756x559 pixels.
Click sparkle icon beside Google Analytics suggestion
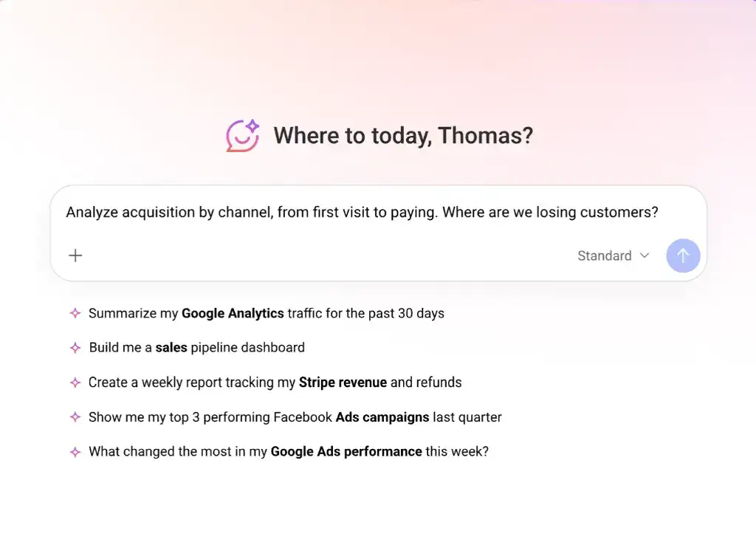click(75, 313)
